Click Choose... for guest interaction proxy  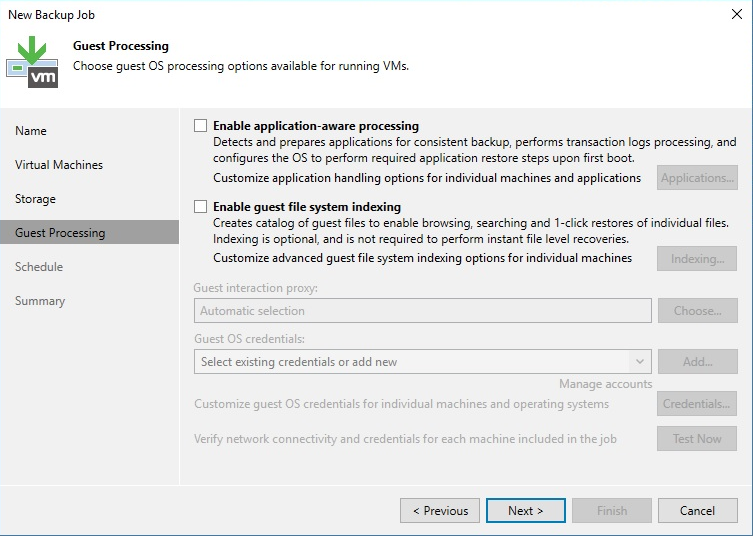pos(698,311)
